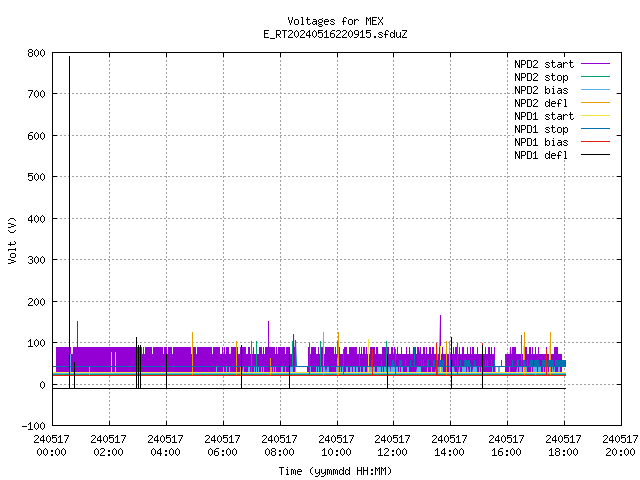Image resolution: width=640 pixels, height=480 pixels.
Task: Click the 240517 12:00 time axis label
Action: coord(392,445)
